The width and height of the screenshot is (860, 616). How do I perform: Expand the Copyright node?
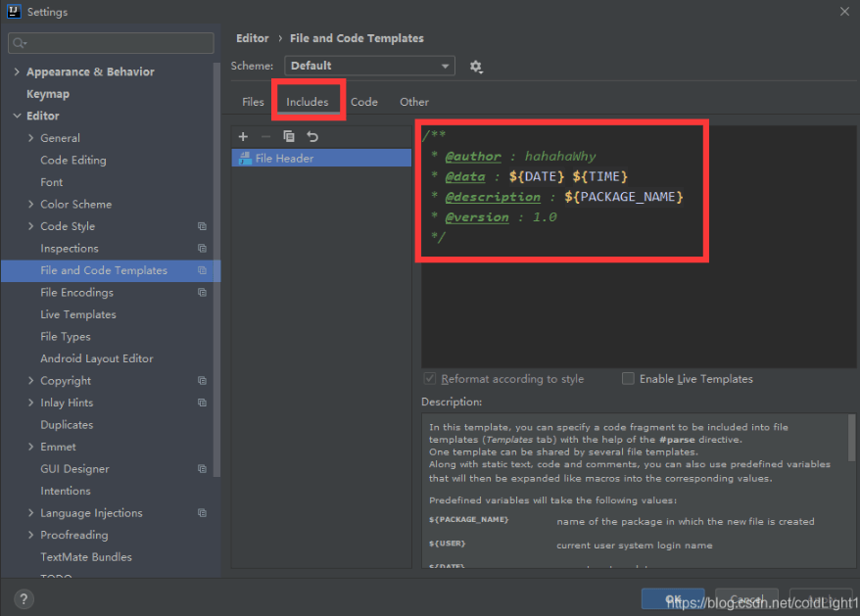click(30, 381)
